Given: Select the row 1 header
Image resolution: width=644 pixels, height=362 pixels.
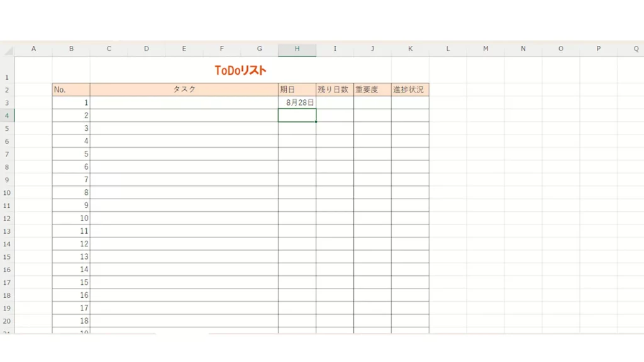Looking at the screenshot, I should [7, 77].
